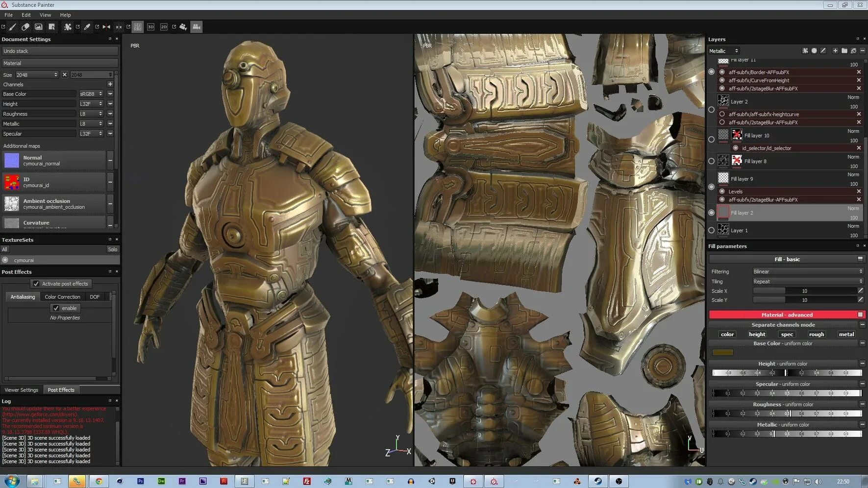Add a new folder in Layers panel
The width and height of the screenshot is (868, 488).
pyautogui.click(x=844, y=51)
